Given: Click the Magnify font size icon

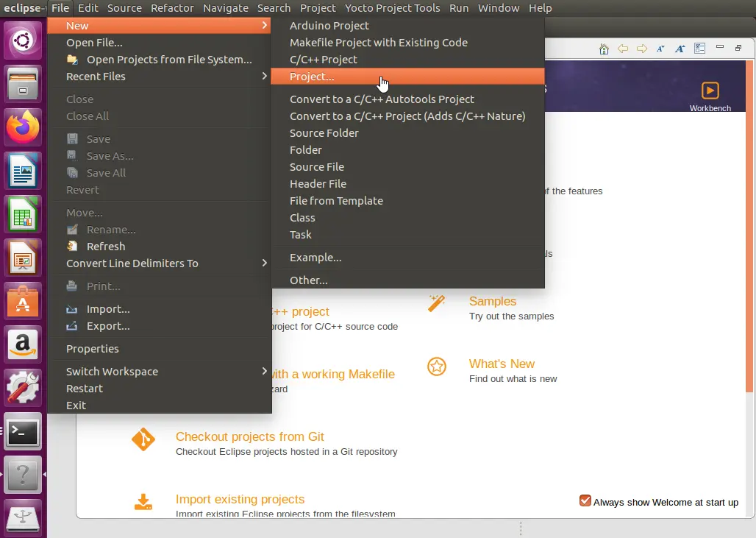Looking at the screenshot, I should (x=680, y=49).
